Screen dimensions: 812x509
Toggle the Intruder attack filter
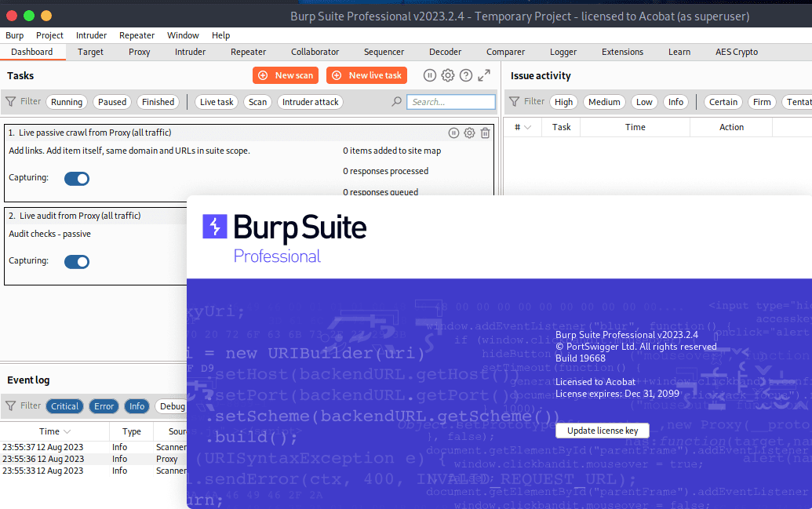[311, 102]
